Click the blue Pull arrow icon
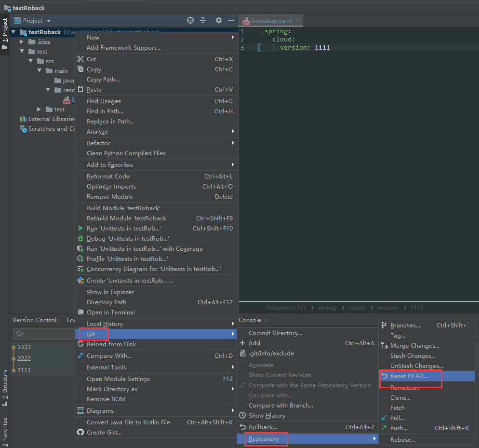This screenshot has height=448, width=479. click(x=384, y=418)
